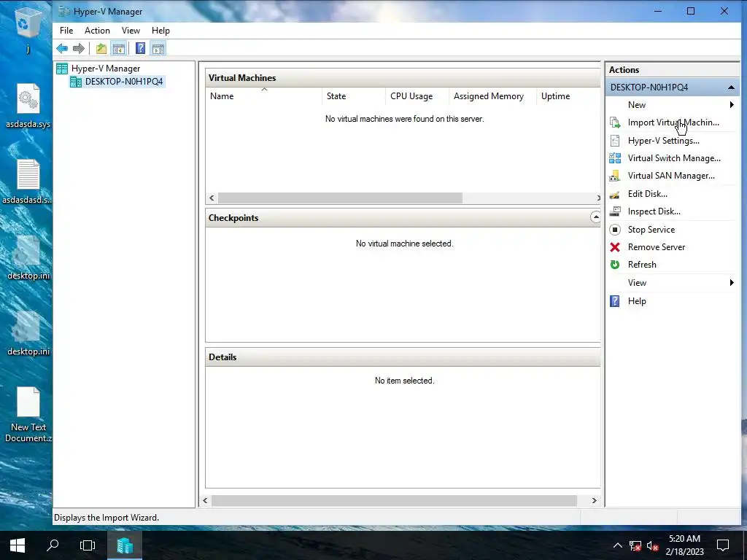Click the blue Help toolbar icon
This screenshot has height=560, width=747.
click(140, 48)
